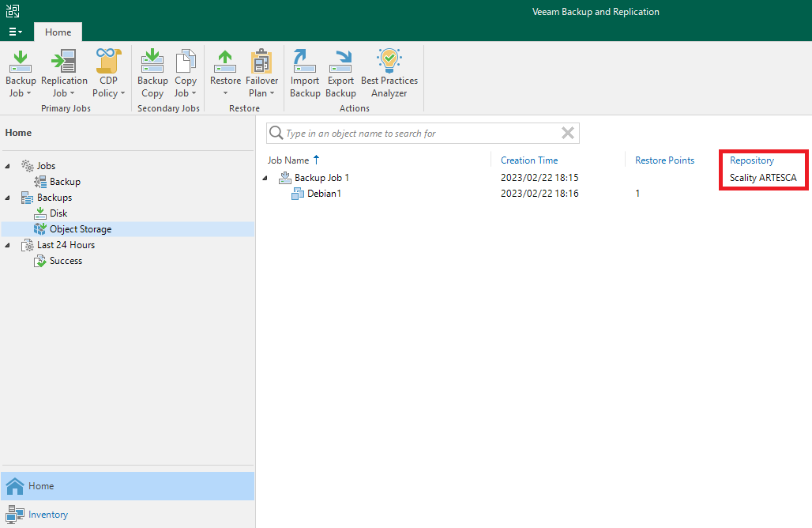Switch to the Home view pane
The width and height of the screenshot is (812, 528).
(x=127, y=486)
